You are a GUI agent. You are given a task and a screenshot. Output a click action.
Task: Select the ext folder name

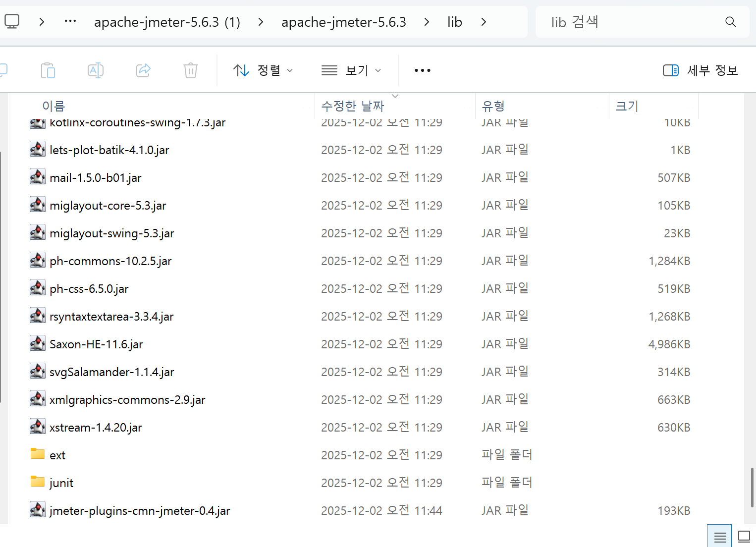click(57, 455)
